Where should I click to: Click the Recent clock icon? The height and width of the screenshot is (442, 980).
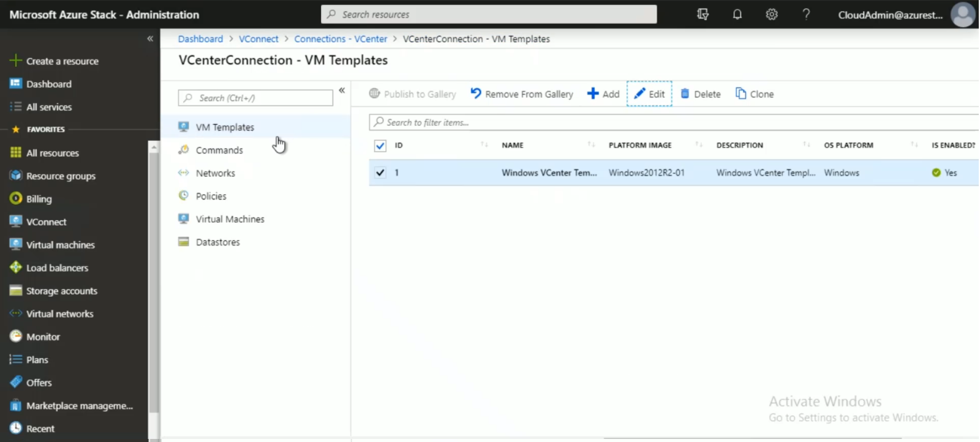[x=16, y=428]
